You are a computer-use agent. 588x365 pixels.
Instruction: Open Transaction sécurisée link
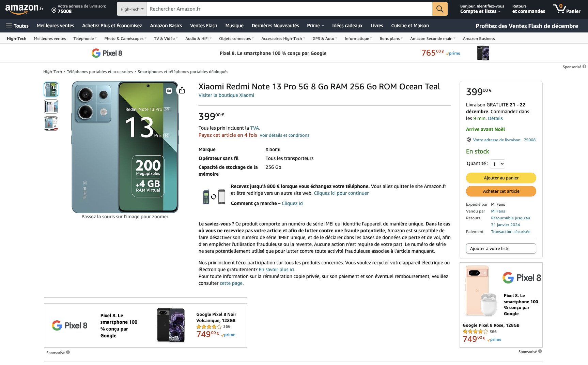click(511, 232)
